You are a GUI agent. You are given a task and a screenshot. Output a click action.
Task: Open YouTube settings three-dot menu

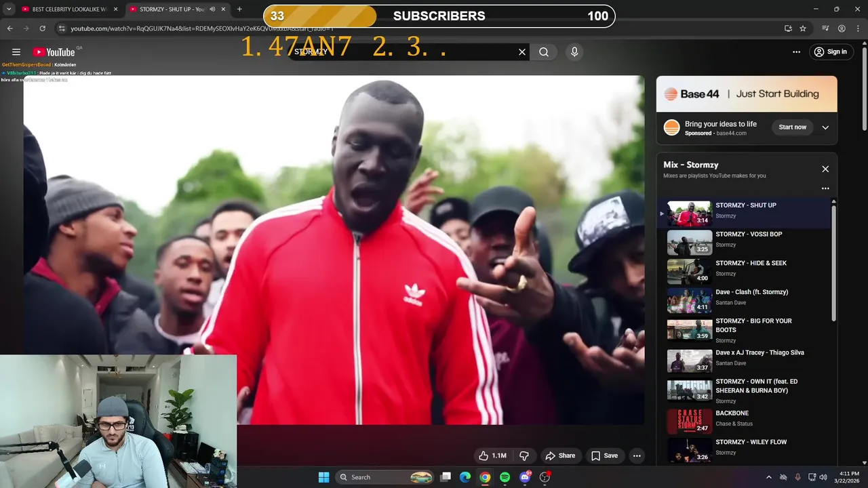click(796, 52)
